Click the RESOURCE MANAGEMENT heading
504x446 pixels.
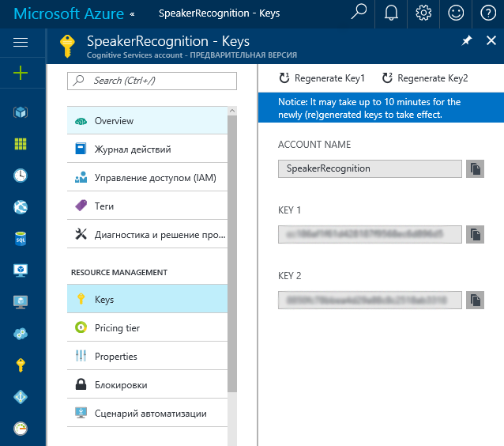[x=119, y=272]
